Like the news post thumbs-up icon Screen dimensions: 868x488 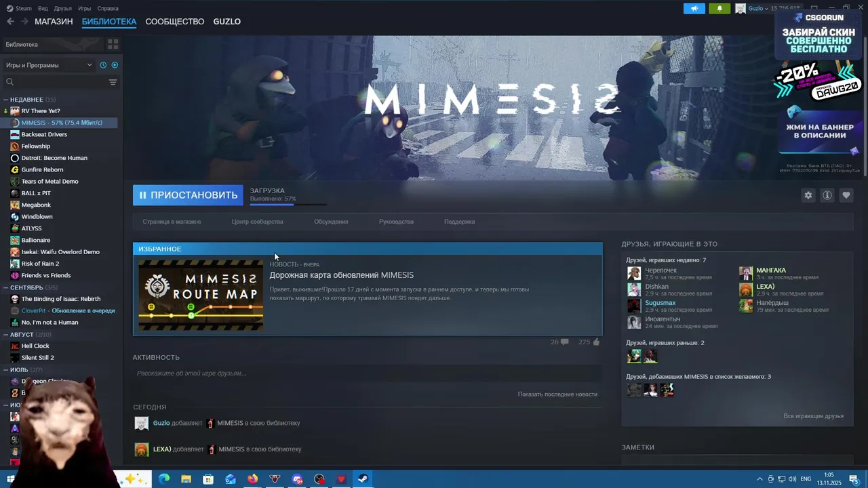point(596,342)
